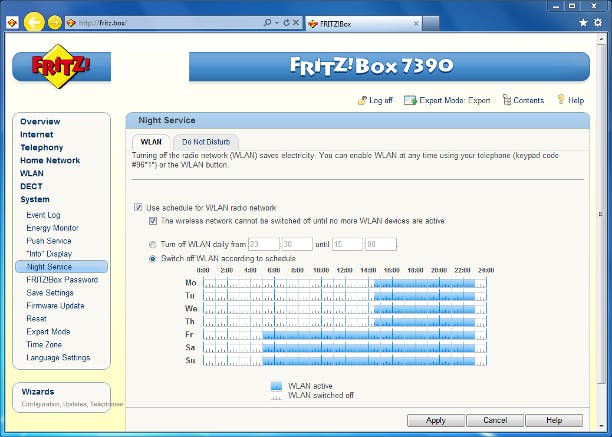Click the search magnifier in address bar
The image size is (612, 437).
(x=267, y=23)
